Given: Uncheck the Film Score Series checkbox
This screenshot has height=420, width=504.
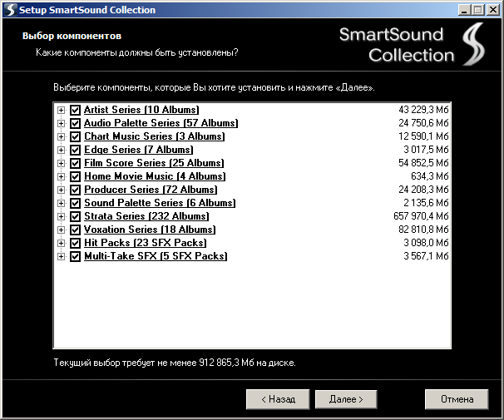Looking at the screenshot, I should click(75, 163).
